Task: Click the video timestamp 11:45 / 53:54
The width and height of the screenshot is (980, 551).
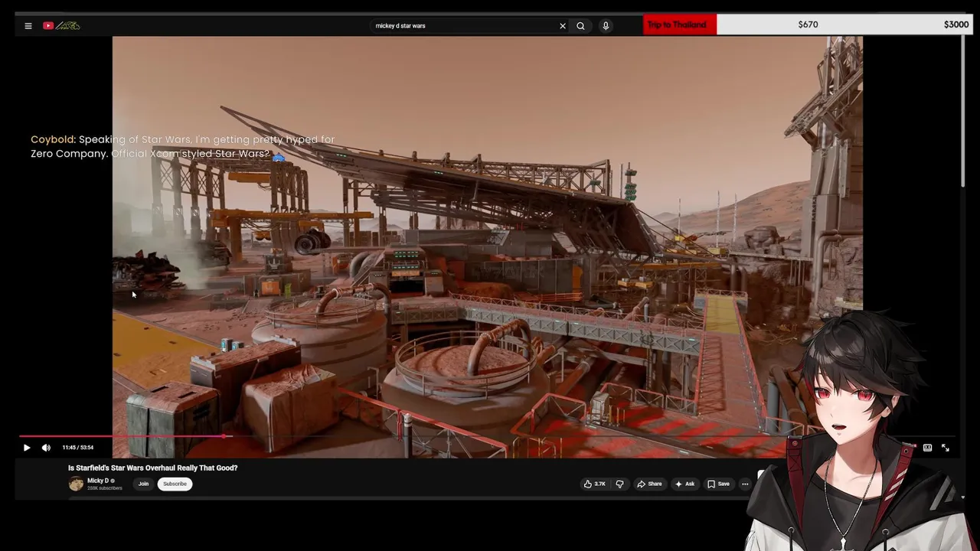Action: pos(78,448)
